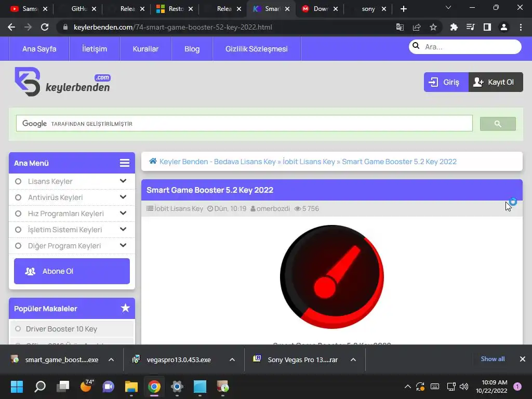Open Blog in site navigation

[x=192, y=49]
